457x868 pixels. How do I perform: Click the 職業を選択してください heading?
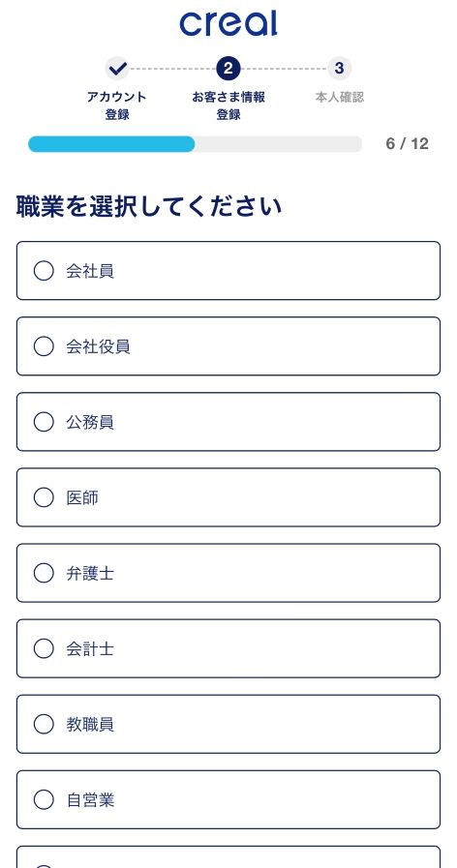pyautogui.click(x=149, y=206)
